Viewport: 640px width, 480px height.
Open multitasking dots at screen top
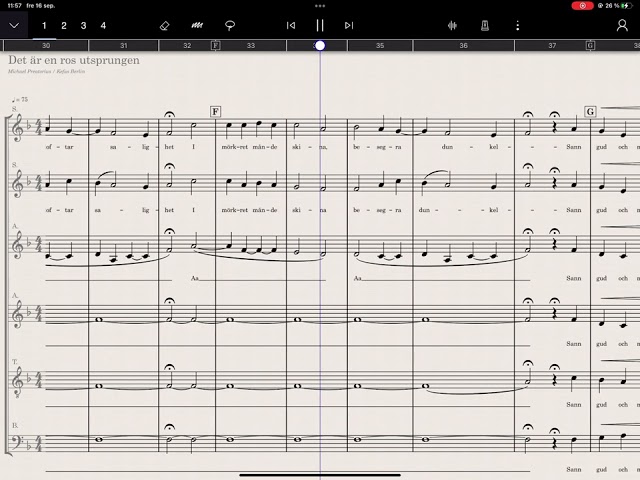pyautogui.click(x=320, y=6)
